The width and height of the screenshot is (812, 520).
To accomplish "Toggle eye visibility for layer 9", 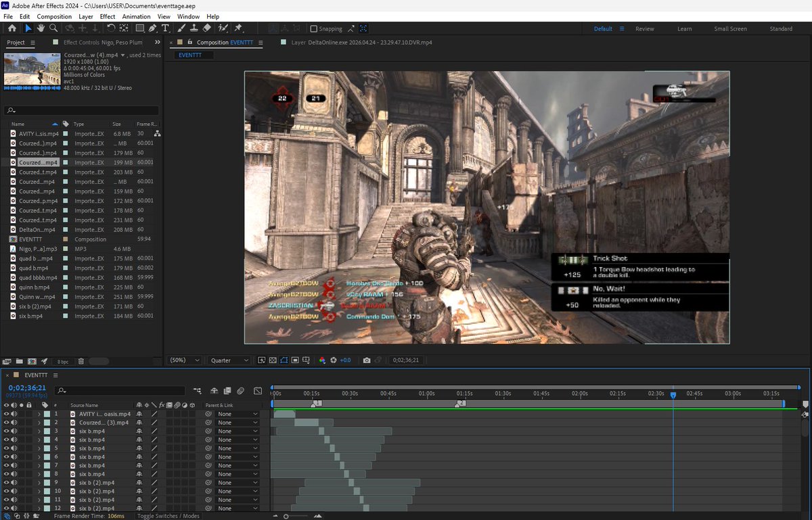I will tap(7, 483).
